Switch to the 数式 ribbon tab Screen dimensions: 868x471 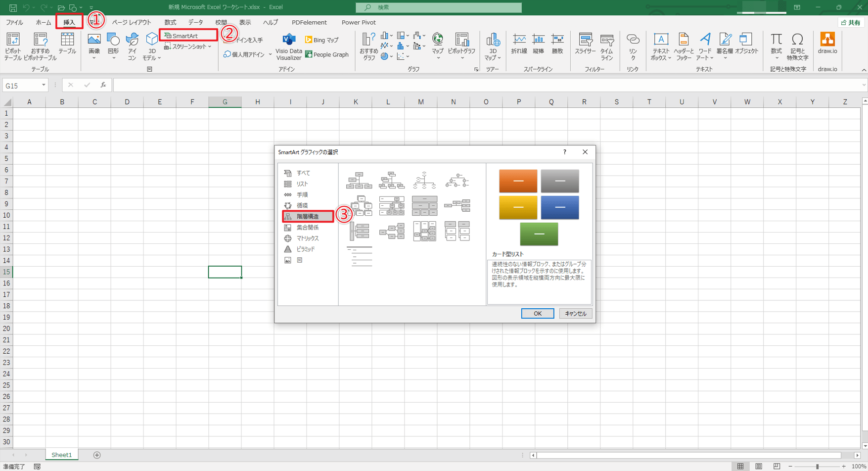tap(170, 22)
